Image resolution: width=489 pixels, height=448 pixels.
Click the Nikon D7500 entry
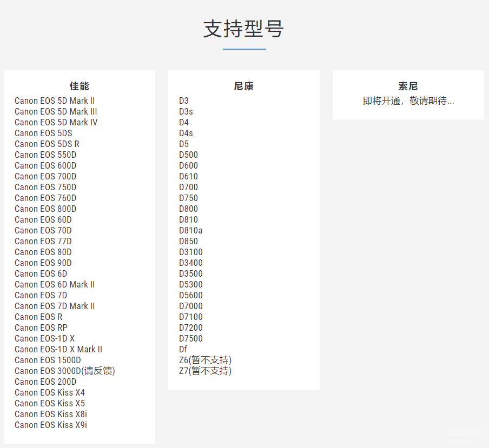(191, 338)
